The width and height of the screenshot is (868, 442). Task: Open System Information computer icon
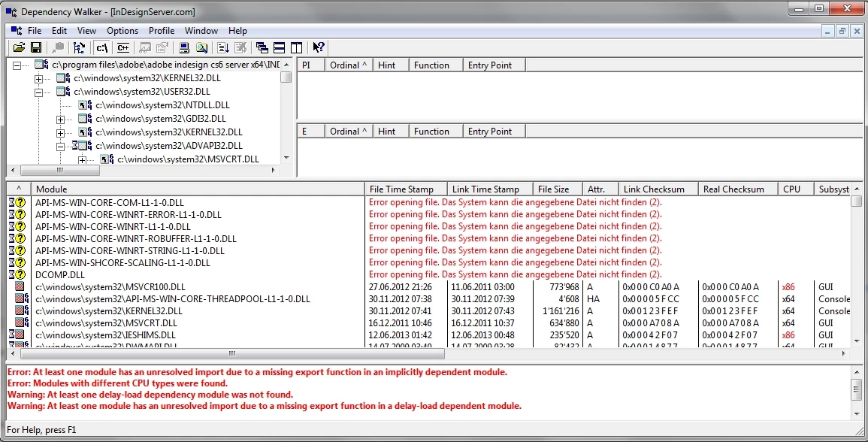pyautogui.click(x=184, y=47)
